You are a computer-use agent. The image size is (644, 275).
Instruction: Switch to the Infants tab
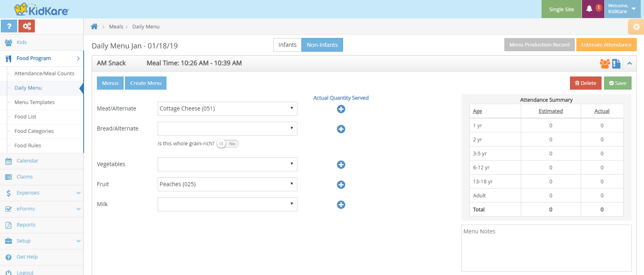pos(287,45)
